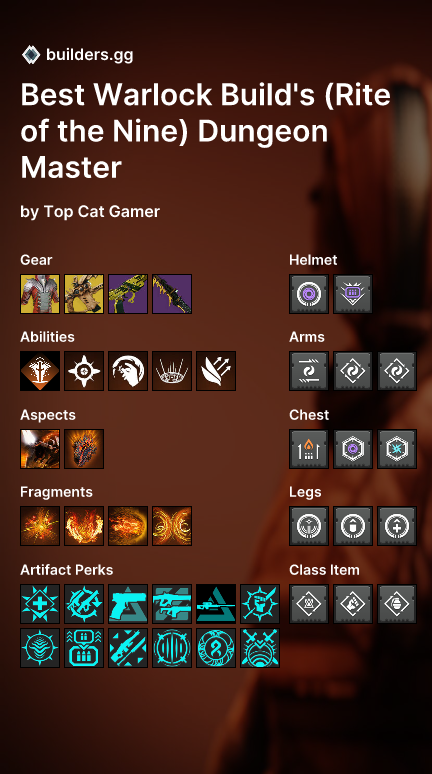This screenshot has width=432, height=774.
Task: Click the crossed swords artifact perk
Action: coord(260,648)
